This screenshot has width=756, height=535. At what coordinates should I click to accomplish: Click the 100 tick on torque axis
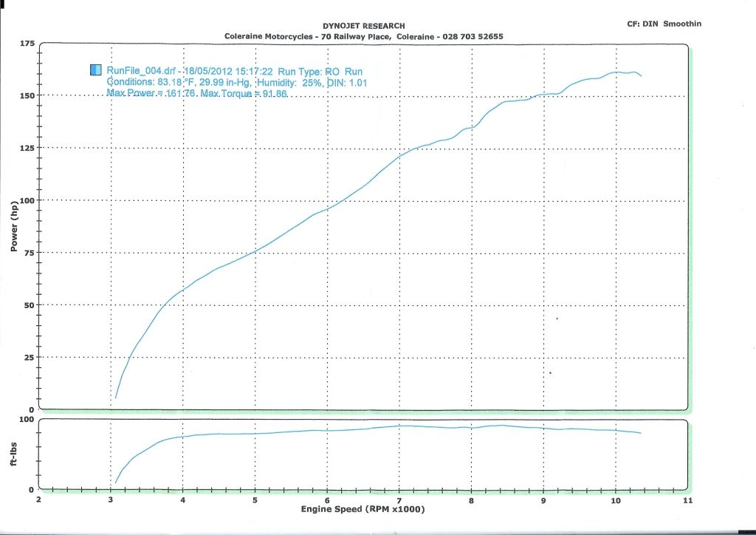27,419
